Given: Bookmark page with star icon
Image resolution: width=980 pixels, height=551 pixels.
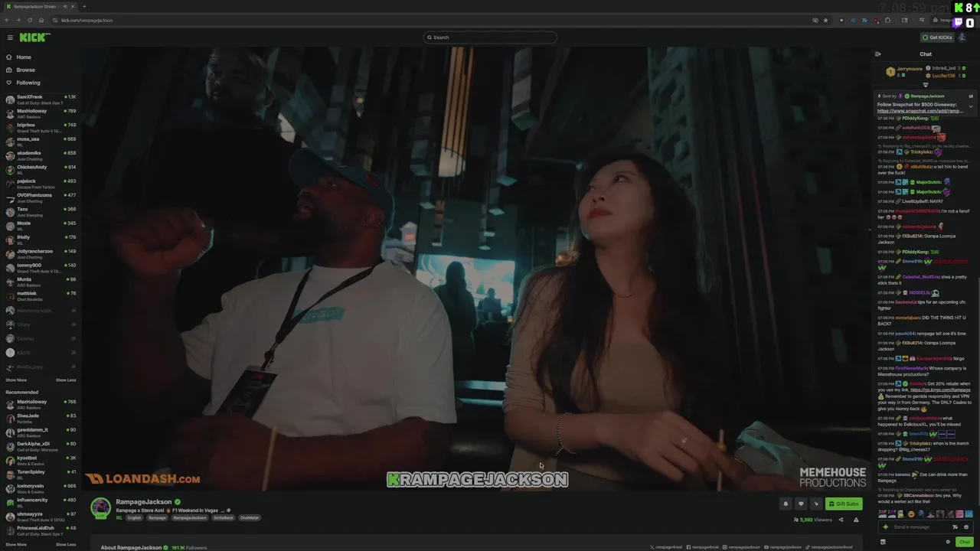Looking at the screenshot, I should point(825,20).
